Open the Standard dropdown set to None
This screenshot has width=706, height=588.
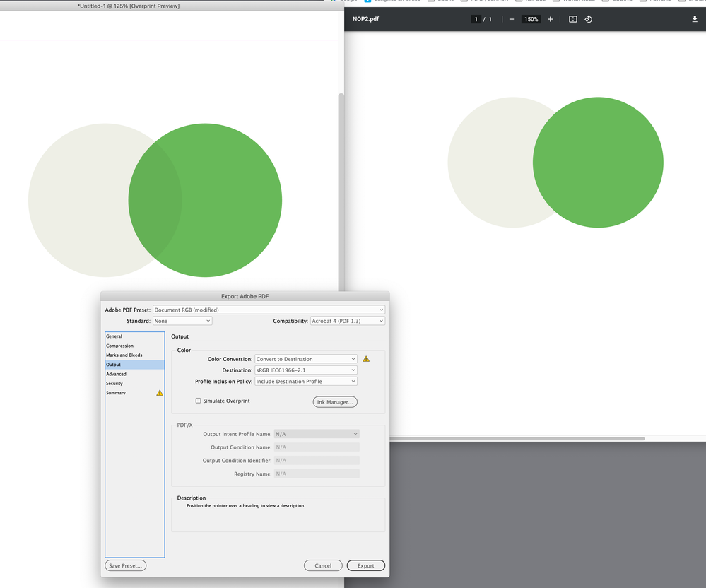[182, 321]
